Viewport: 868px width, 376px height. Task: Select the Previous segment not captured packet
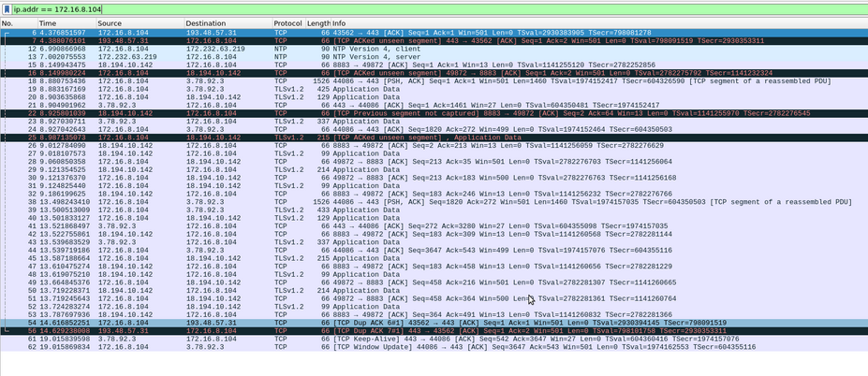[375, 112]
